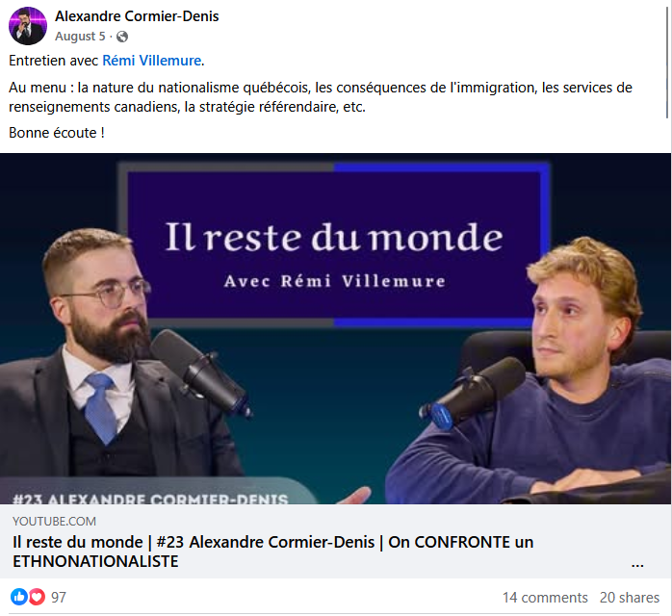Click the vertical scrollbar on the right edge
The height and width of the screenshot is (616, 672).
coord(667,60)
